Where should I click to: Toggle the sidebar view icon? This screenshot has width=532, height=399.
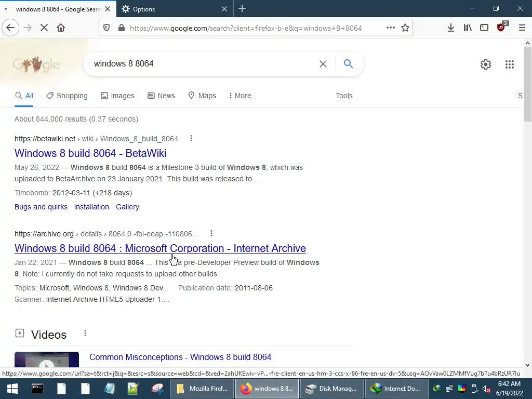[x=484, y=28]
